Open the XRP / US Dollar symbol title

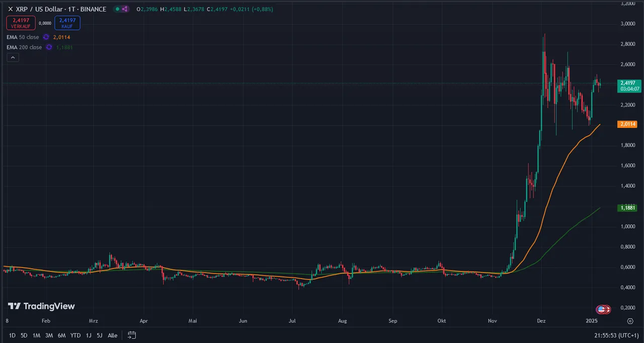point(61,9)
